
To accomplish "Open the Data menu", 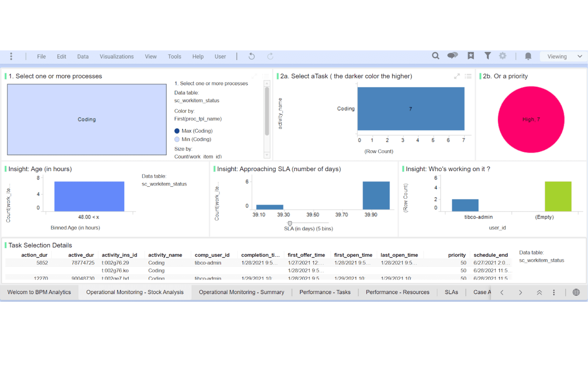I will click(x=83, y=57).
